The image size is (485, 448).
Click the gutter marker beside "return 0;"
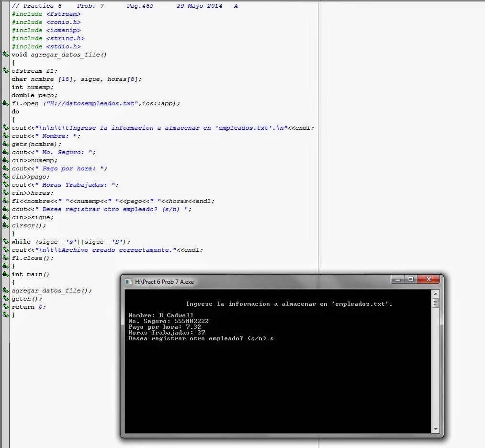(5, 307)
